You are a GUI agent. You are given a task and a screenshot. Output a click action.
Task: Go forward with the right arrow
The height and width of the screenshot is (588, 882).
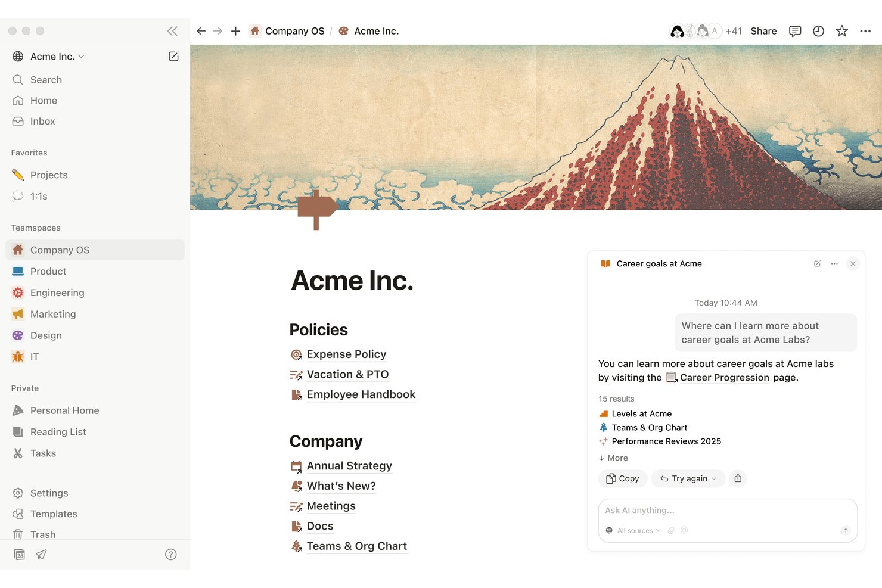coord(218,31)
